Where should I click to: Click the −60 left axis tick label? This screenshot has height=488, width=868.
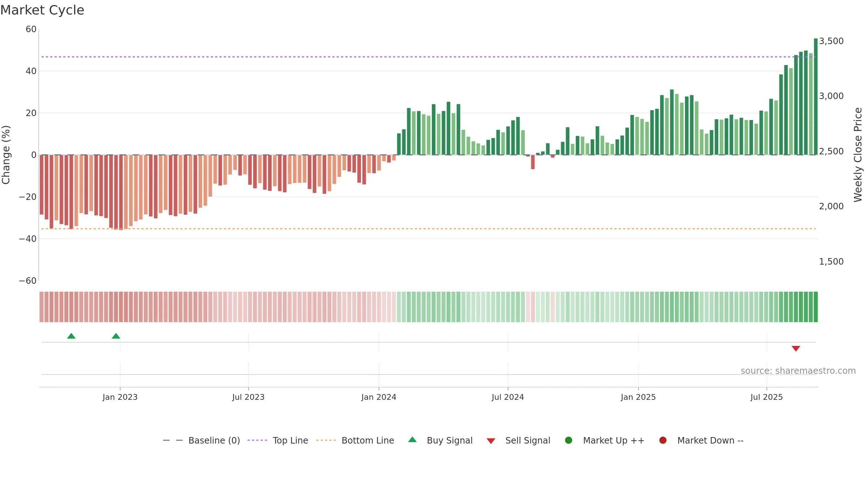coord(28,281)
